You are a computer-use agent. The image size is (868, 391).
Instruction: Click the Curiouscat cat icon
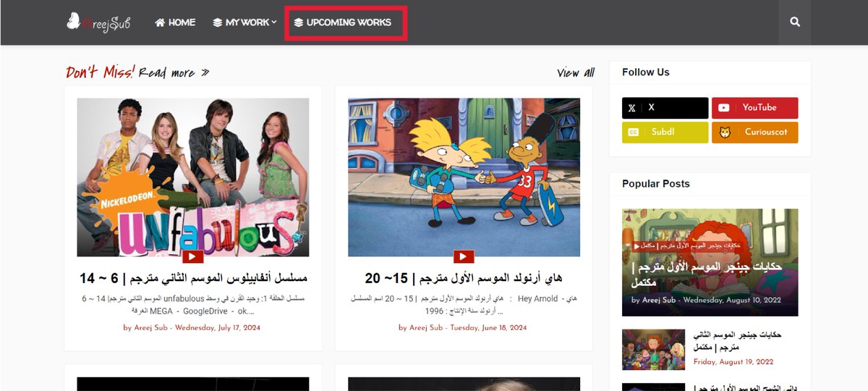[724, 133]
